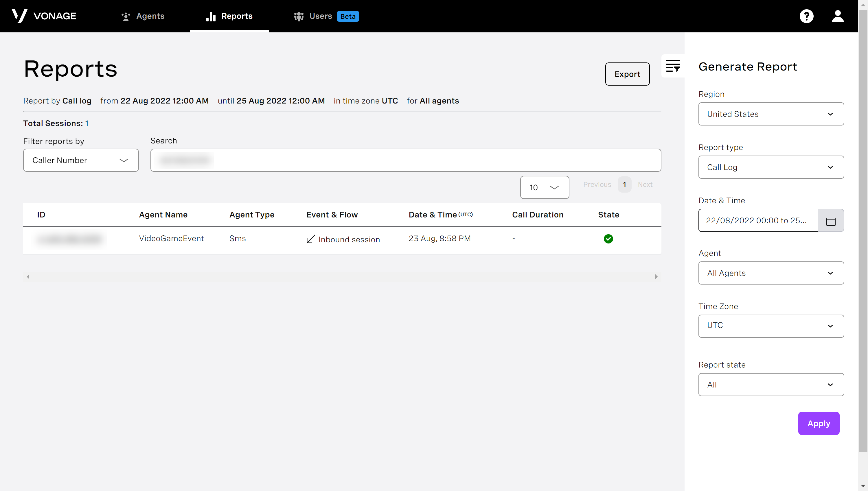Viewport: 868px width, 491px height.
Task: Click the Agent Name column header
Action: pos(163,215)
